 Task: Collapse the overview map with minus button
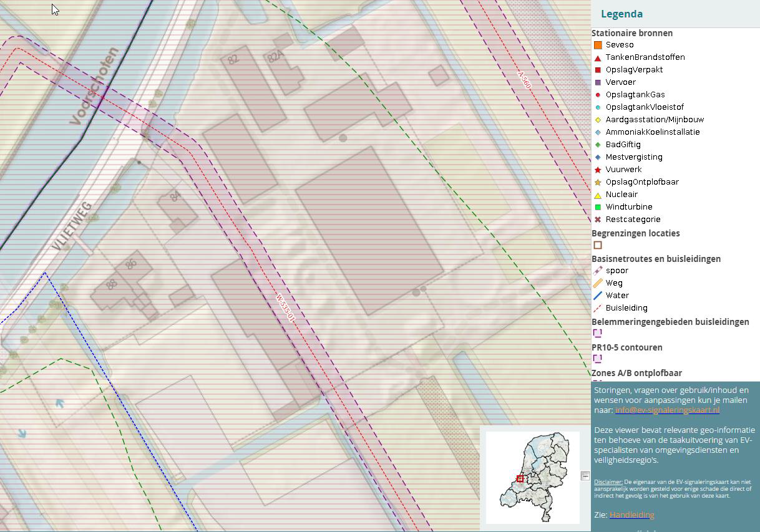click(x=585, y=476)
